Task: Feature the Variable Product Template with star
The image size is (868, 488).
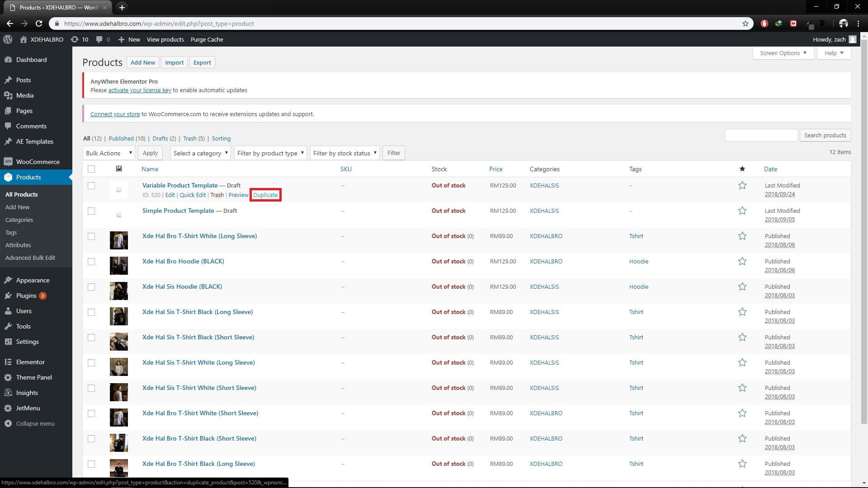Action: (742, 185)
